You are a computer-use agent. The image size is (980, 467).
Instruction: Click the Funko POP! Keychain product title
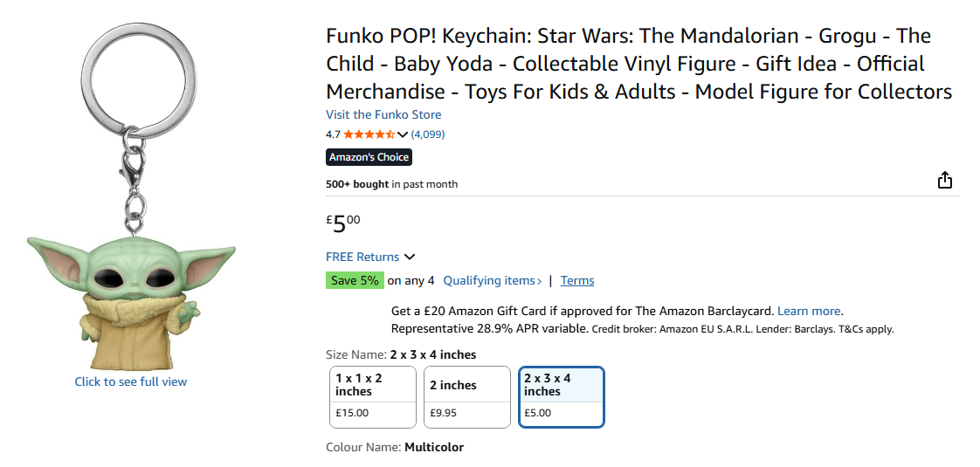(x=638, y=64)
